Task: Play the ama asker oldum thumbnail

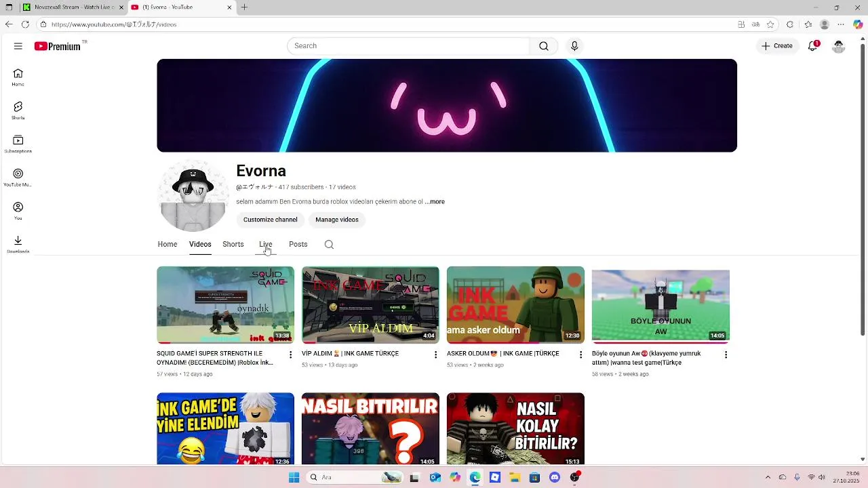Action: coord(515,305)
